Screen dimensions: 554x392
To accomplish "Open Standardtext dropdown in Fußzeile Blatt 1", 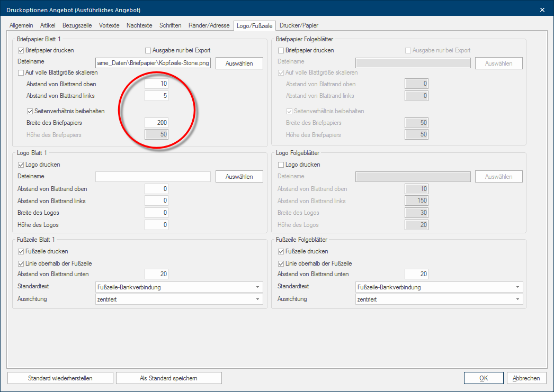I will pyautogui.click(x=179, y=287).
